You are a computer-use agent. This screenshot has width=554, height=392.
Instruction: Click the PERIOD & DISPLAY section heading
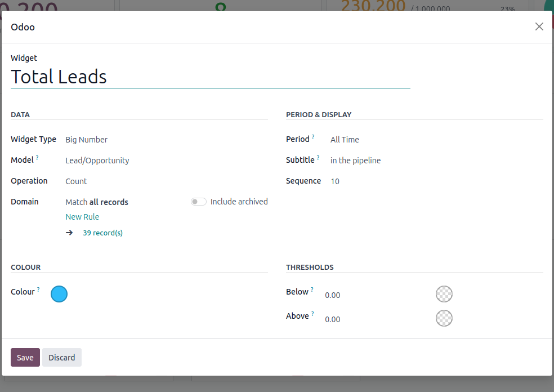(x=318, y=114)
